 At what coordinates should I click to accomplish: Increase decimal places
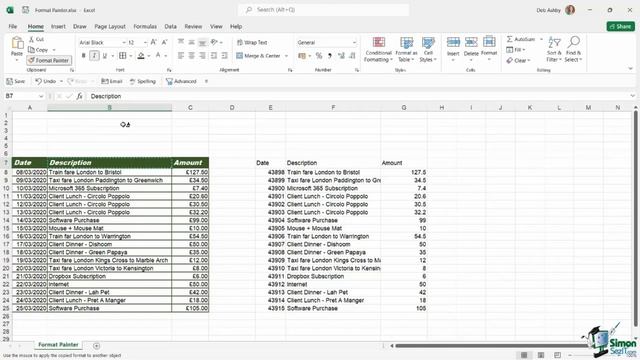(341, 56)
